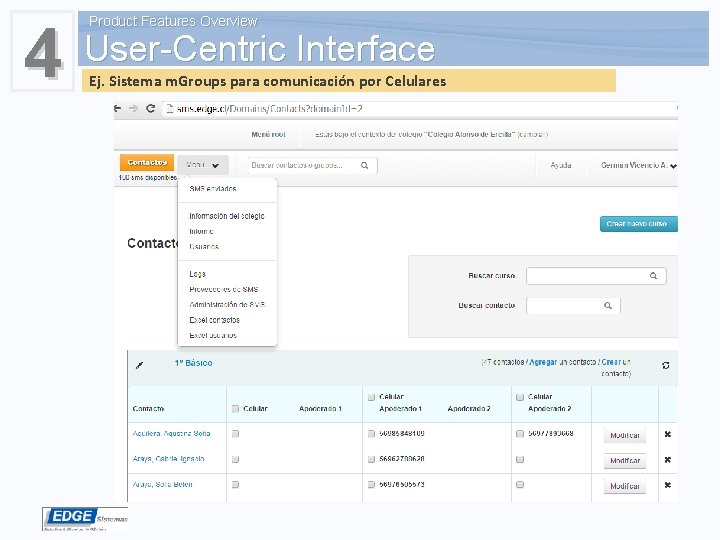Click Modificar for Aguilera, Agustina Sofia

tap(625, 435)
